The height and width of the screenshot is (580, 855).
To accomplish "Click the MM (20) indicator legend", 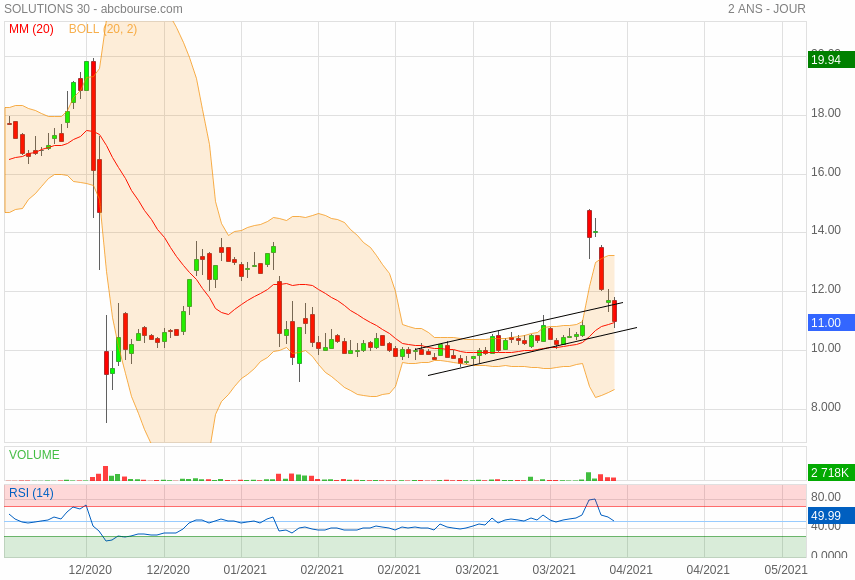I will pos(31,29).
